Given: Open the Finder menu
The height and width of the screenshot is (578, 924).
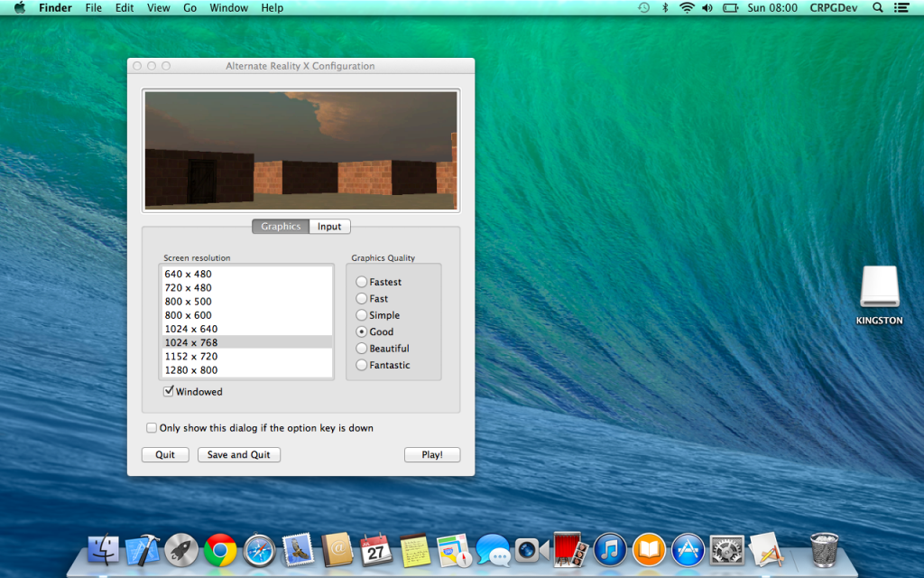Looking at the screenshot, I should point(55,7).
